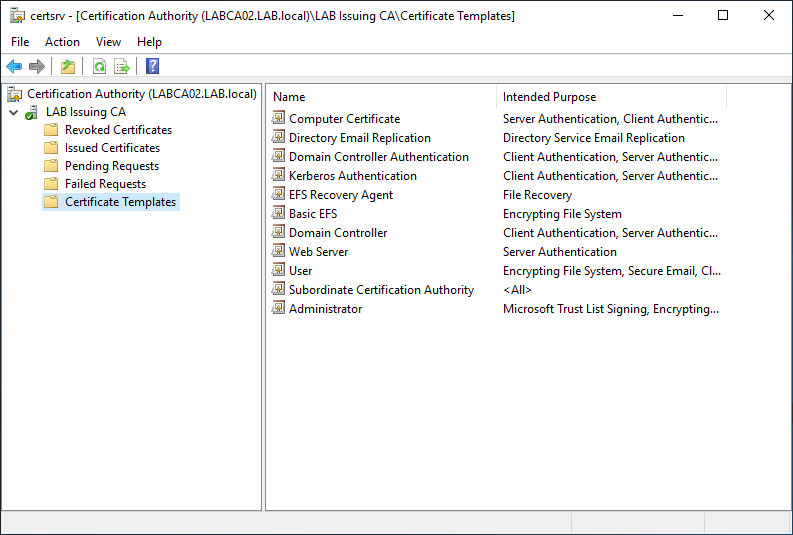Click the Issued Certificates folder icon
The height and width of the screenshot is (535, 793).
click(x=51, y=148)
